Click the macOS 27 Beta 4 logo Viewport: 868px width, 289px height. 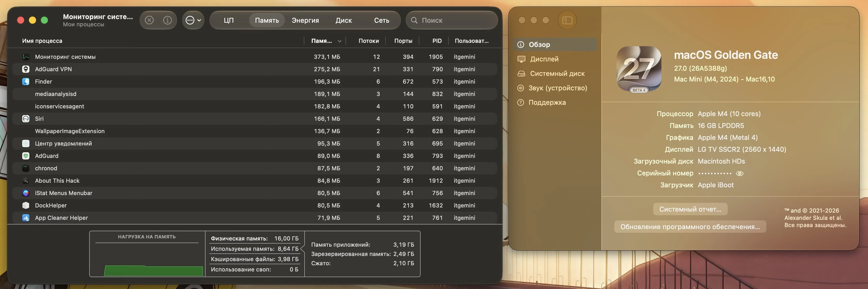(x=639, y=69)
